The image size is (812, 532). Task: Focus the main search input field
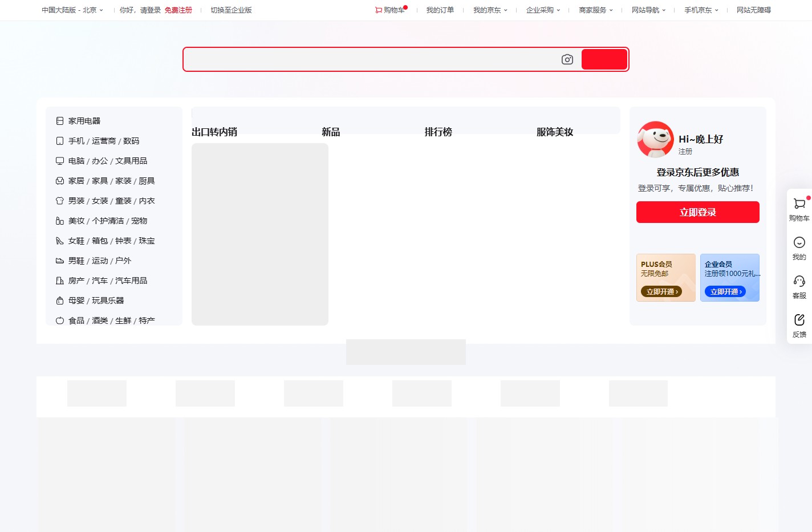(372, 59)
